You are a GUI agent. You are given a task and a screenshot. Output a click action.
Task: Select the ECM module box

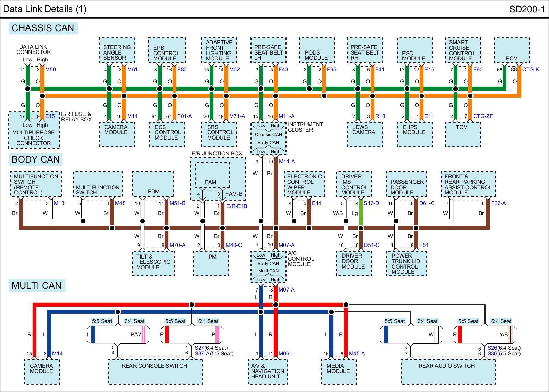coord(511,51)
